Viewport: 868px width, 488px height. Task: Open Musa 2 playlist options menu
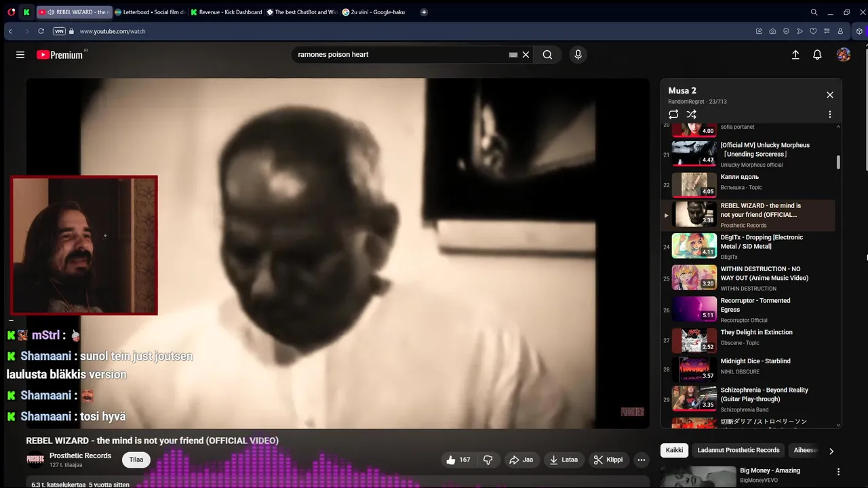[829, 115]
